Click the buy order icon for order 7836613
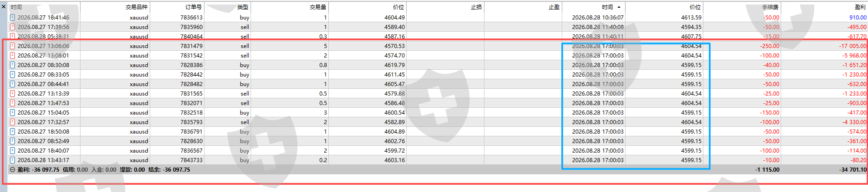 [13, 17]
